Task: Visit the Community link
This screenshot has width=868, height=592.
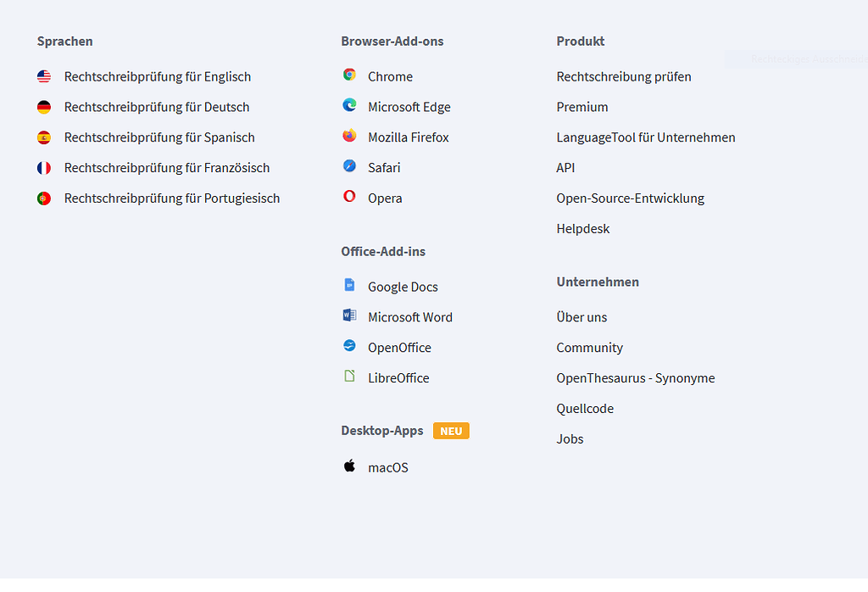Action: [x=590, y=348]
